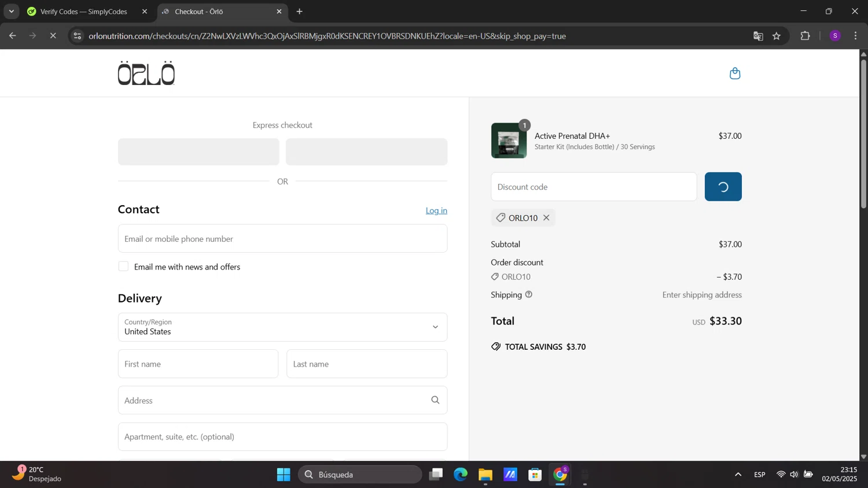Click the Enter shipping address text
This screenshot has height=488, width=868.
[x=702, y=295]
